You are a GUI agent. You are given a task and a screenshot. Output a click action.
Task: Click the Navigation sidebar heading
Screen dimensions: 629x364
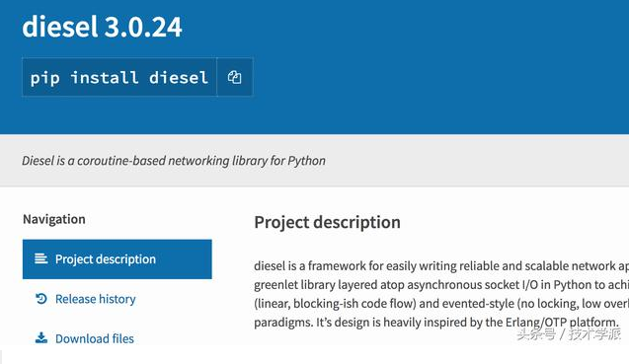(54, 219)
